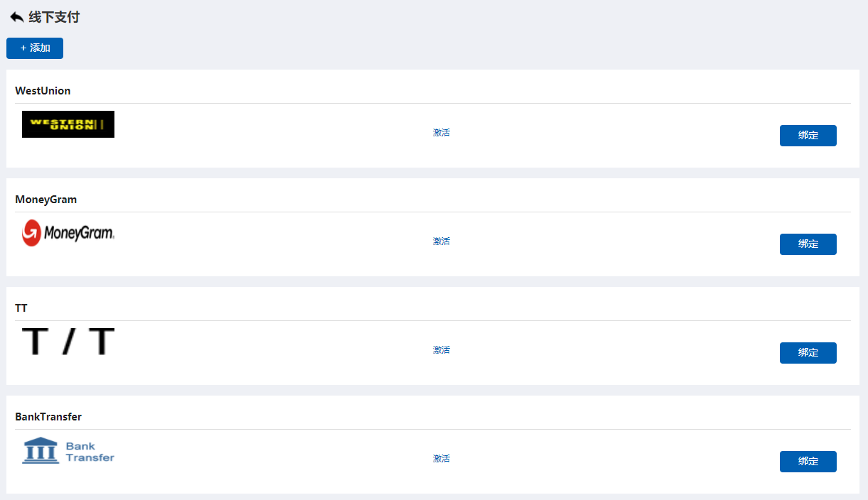This screenshot has width=868, height=500.
Task: Click 绑定 button in TT row
Action: [x=808, y=353]
